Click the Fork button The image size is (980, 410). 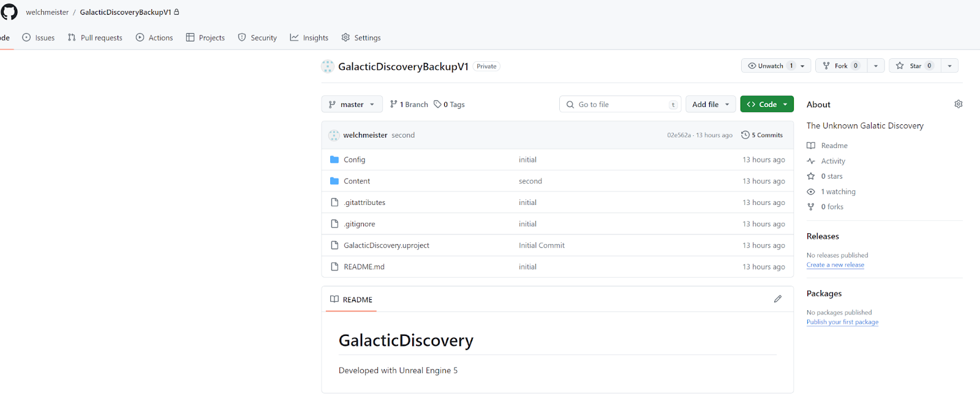click(841, 65)
